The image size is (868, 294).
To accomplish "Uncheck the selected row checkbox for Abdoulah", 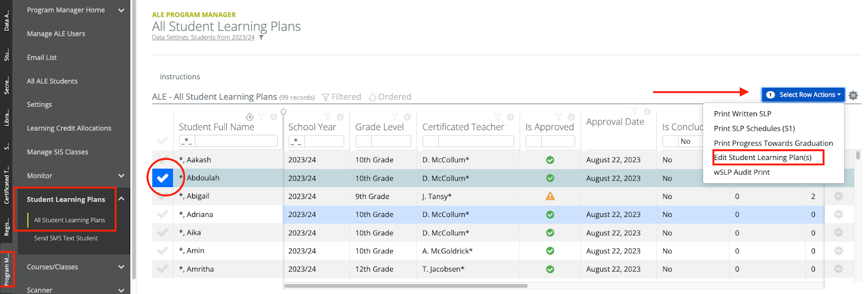I will (162, 178).
